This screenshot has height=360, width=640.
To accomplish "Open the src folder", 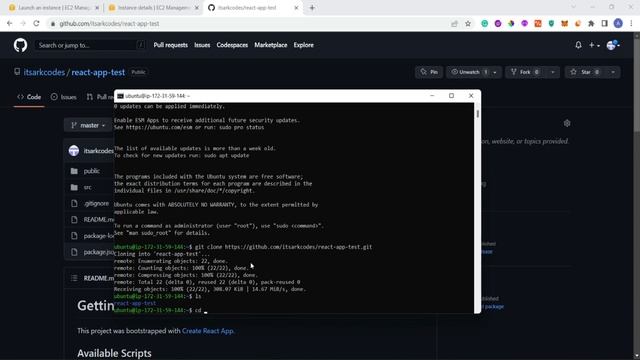I will (88, 187).
